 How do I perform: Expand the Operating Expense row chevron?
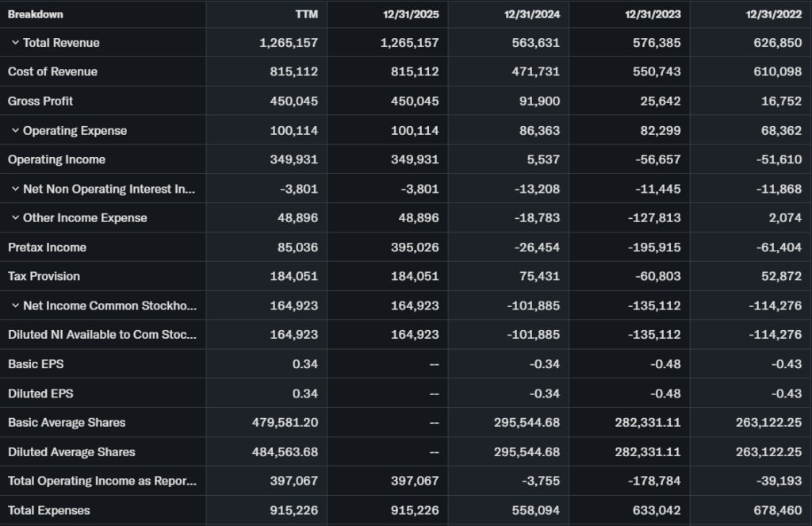15,131
